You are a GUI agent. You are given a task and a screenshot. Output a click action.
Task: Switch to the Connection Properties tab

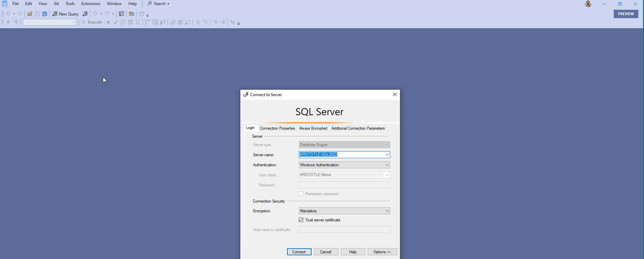coord(277,128)
